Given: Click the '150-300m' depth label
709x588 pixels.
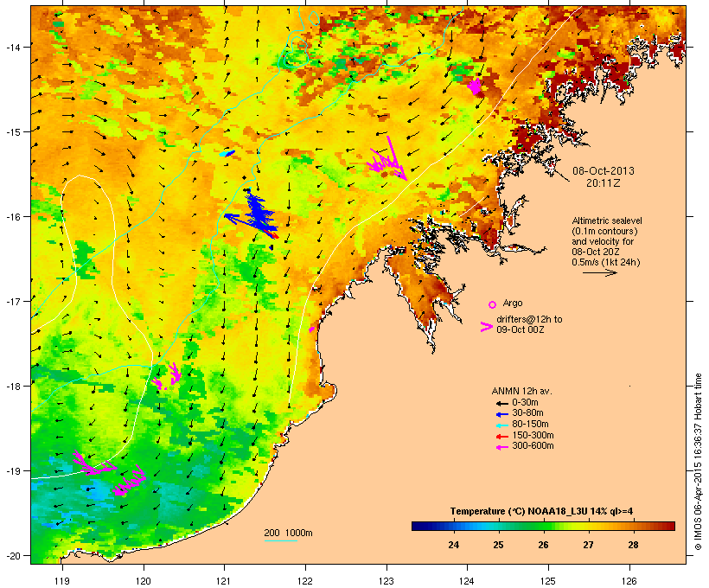Looking at the screenshot, I should tap(533, 435).
